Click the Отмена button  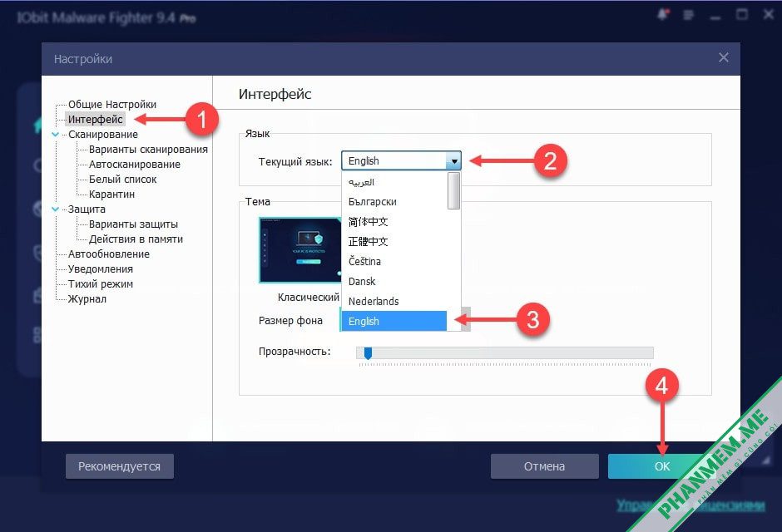(x=545, y=466)
